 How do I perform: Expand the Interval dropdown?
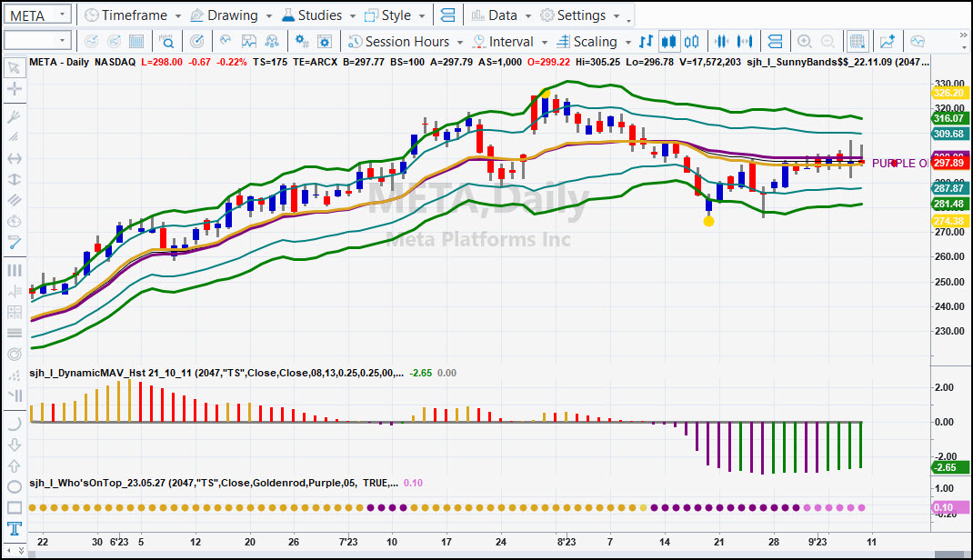(x=544, y=42)
